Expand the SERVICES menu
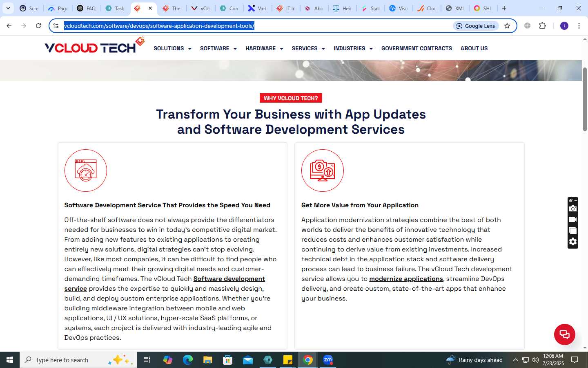 pyautogui.click(x=308, y=48)
